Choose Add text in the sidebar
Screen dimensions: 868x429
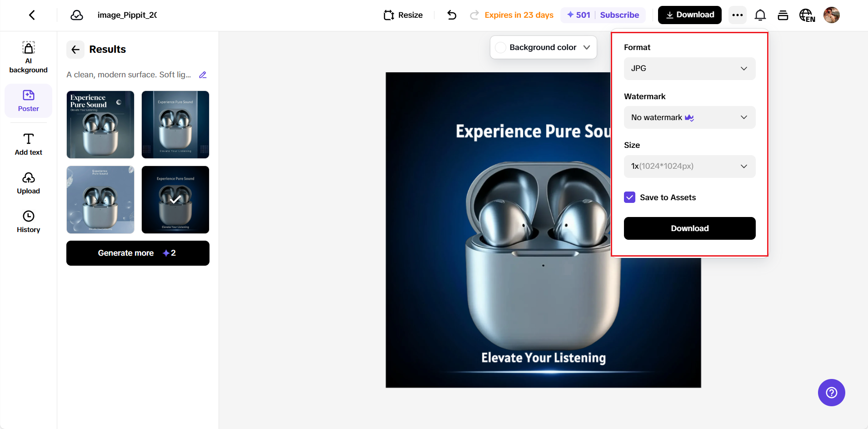tap(28, 145)
